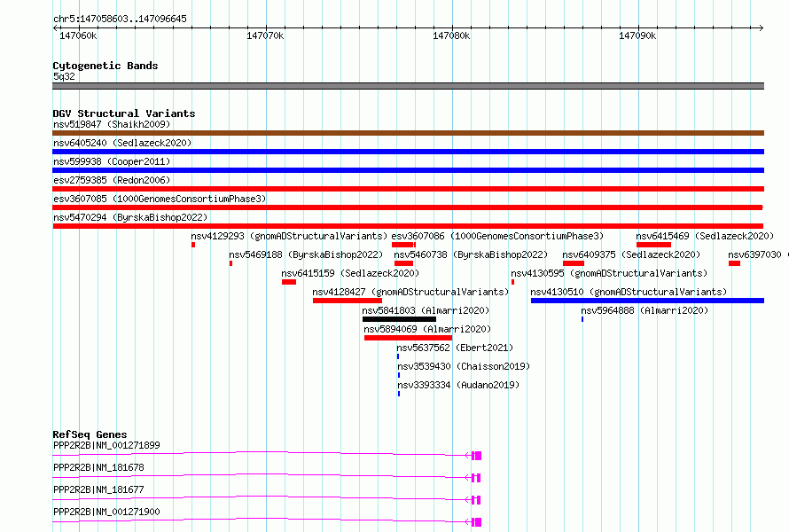Click the 147060k ruler tick label
Viewport: 789px width, 532px height.
(78, 35)
